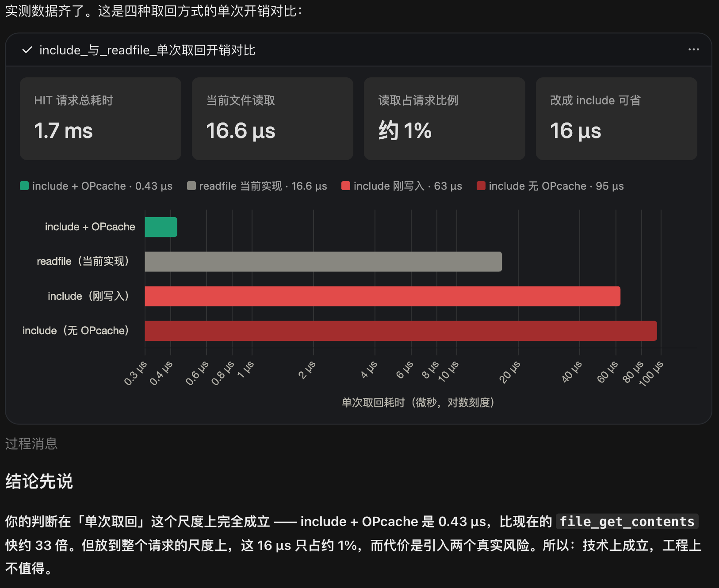The image size is (719, 588).
Task: Click the '0.3 µs' axis tick label
Action: (135, 373)
